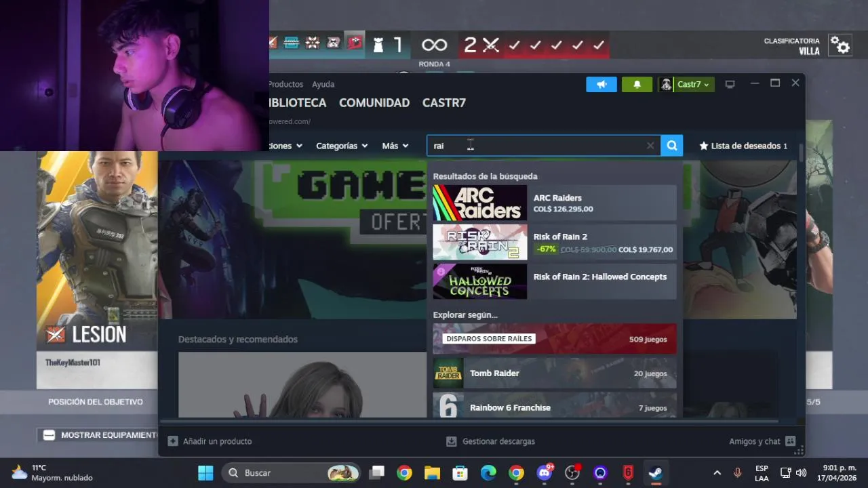Open the ESP LAA keyboard language switcher
The width and height of the screenshot is (868, 488).
pos(762,473)
